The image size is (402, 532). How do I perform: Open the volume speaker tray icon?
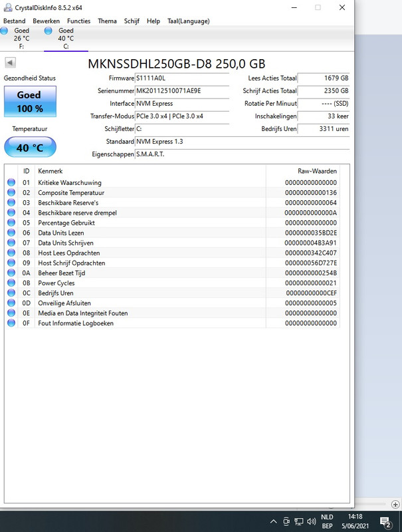click(x=311, y=521)
